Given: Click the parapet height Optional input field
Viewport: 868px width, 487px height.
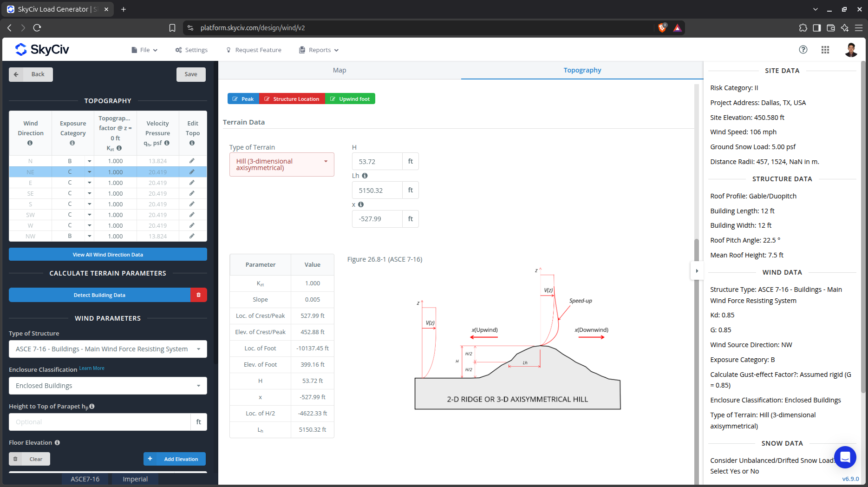Looking at the screenshot, I should (100, 422).
